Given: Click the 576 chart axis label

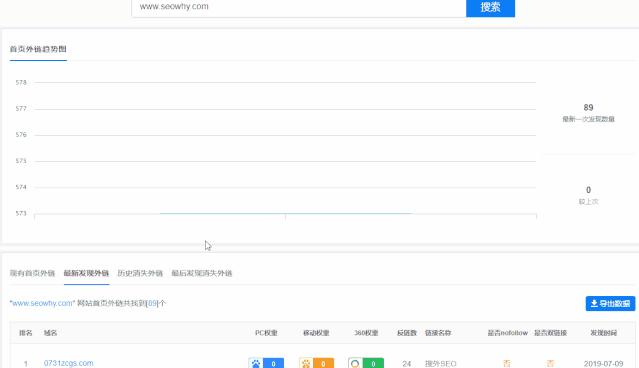Looking at the screenshot, I should click(x=21, y=134).
